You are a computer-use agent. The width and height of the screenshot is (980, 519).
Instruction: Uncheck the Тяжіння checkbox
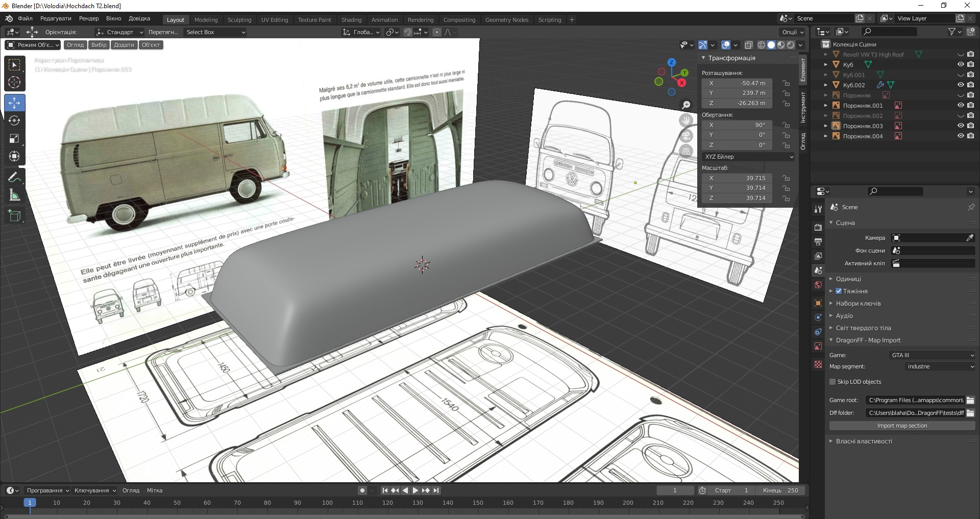point(839,291)
